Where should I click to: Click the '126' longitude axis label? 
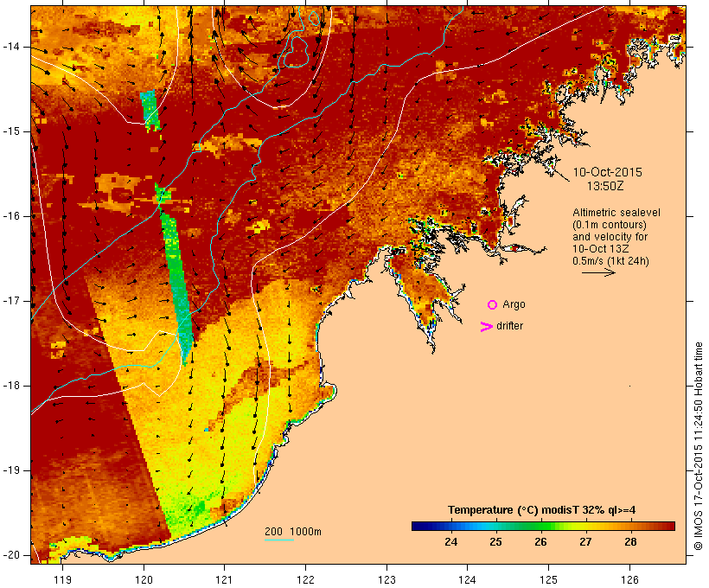pos(629,579)
